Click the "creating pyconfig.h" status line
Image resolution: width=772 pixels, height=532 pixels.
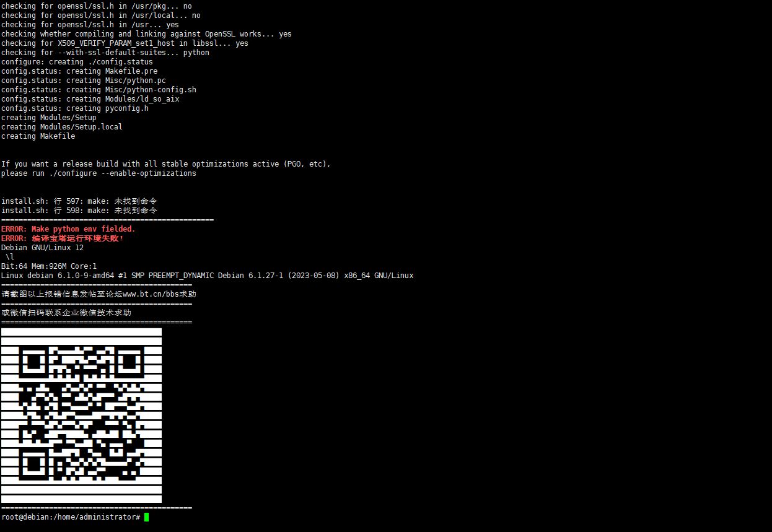pyautogui.click(x=75, y=108)
